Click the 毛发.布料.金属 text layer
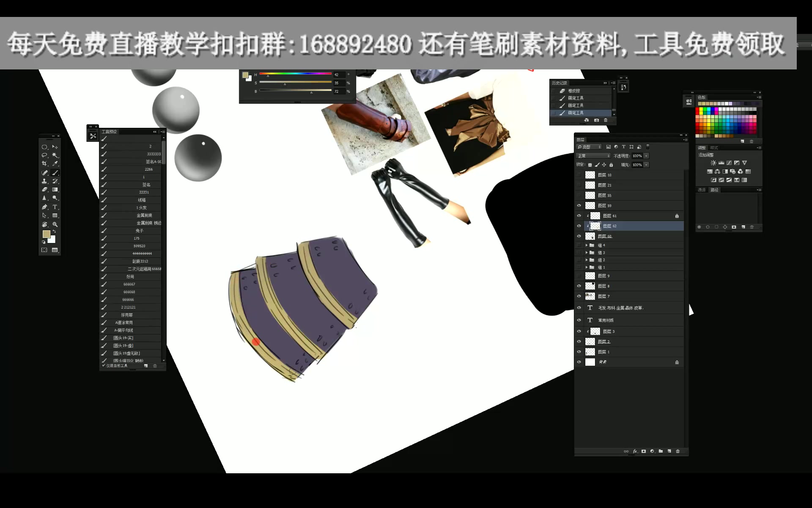This screenshot has height=508, width=812. 620,308
